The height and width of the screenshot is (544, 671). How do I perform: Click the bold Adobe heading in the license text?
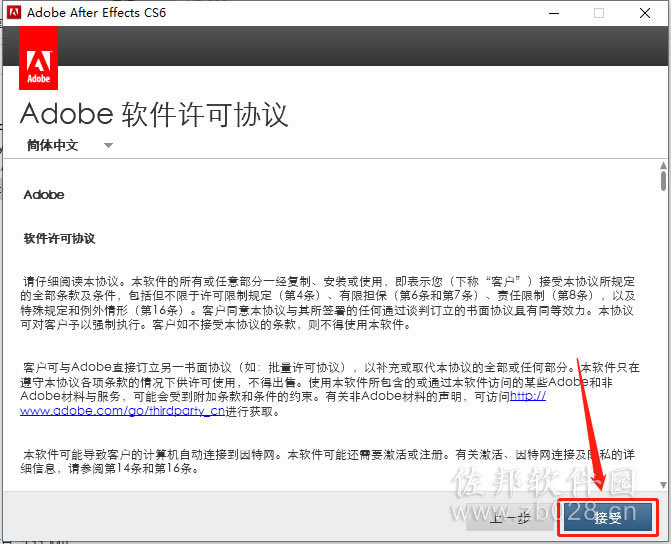pyautogui.click(x=44, y=195)
